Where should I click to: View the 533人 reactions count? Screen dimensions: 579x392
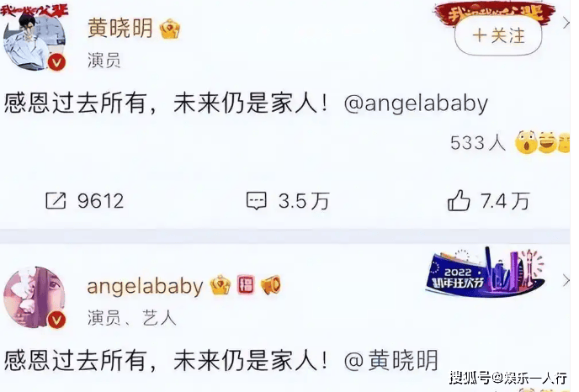pos(478,142)
